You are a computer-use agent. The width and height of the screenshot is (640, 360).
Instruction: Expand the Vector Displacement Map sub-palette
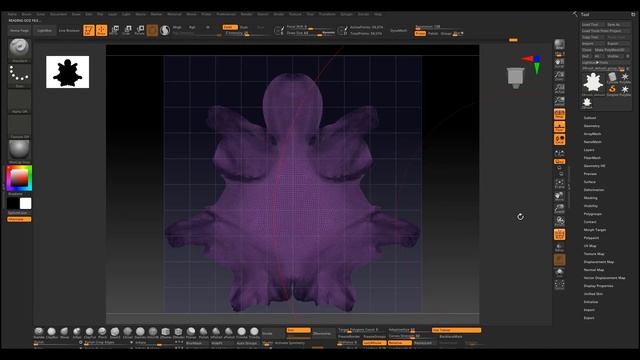[604, 278]
